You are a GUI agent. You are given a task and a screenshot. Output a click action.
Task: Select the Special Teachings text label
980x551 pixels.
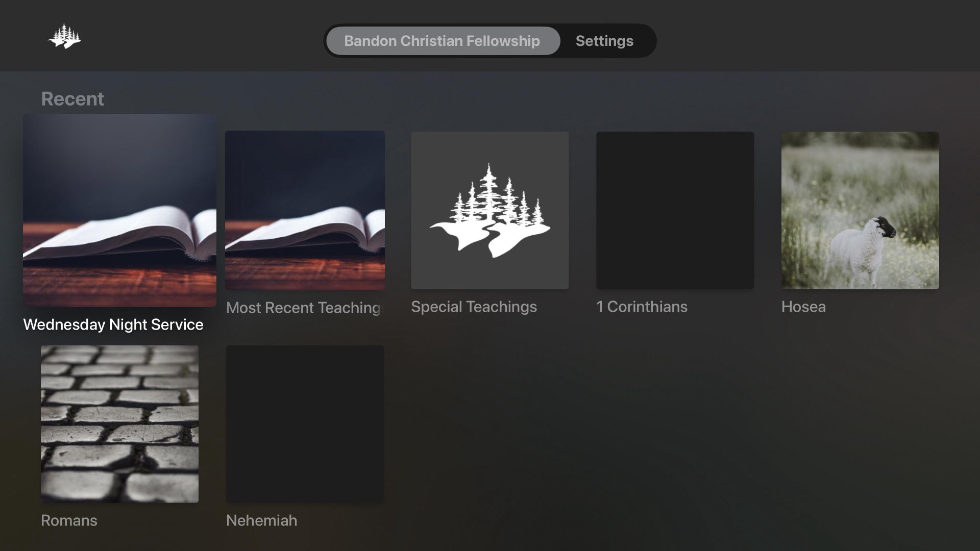click(x=474, y=307)
